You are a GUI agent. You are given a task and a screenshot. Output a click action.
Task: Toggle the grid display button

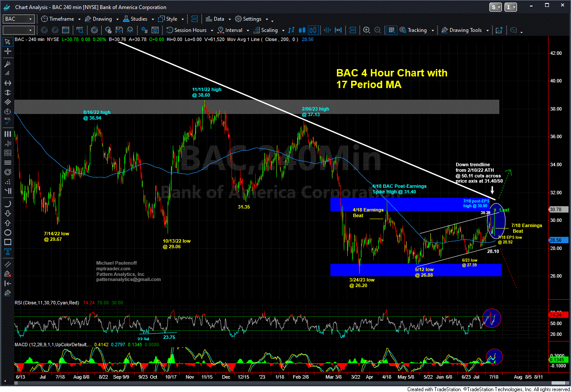pos(391,30)
